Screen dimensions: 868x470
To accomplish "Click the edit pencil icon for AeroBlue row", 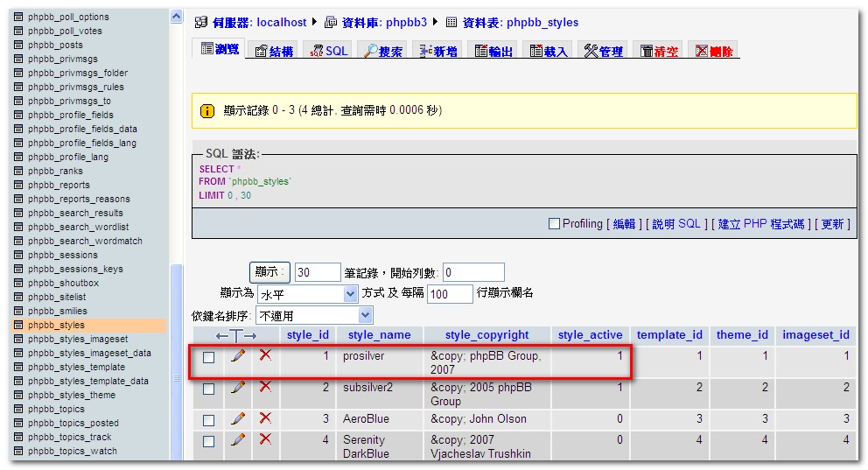I will 238,418.
